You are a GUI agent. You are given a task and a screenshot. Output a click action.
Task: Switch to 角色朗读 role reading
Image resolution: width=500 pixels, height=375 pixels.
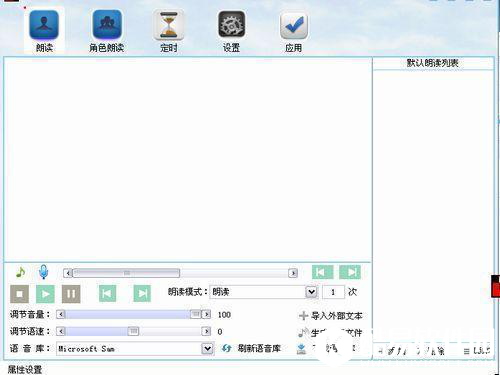pyautogui.click(x=107, y=31)
